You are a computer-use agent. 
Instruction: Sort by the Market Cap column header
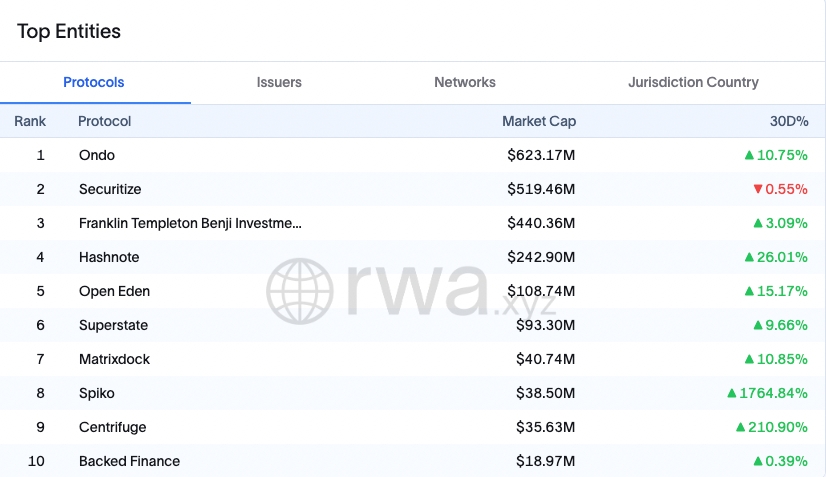pos(539,121)
